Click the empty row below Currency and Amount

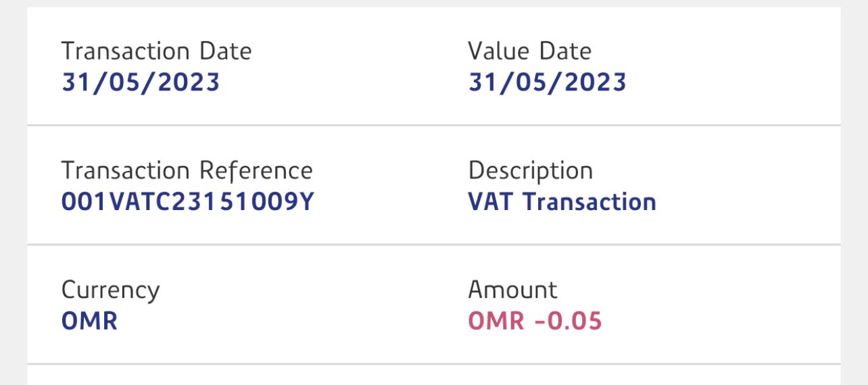(x=433, y=376)
